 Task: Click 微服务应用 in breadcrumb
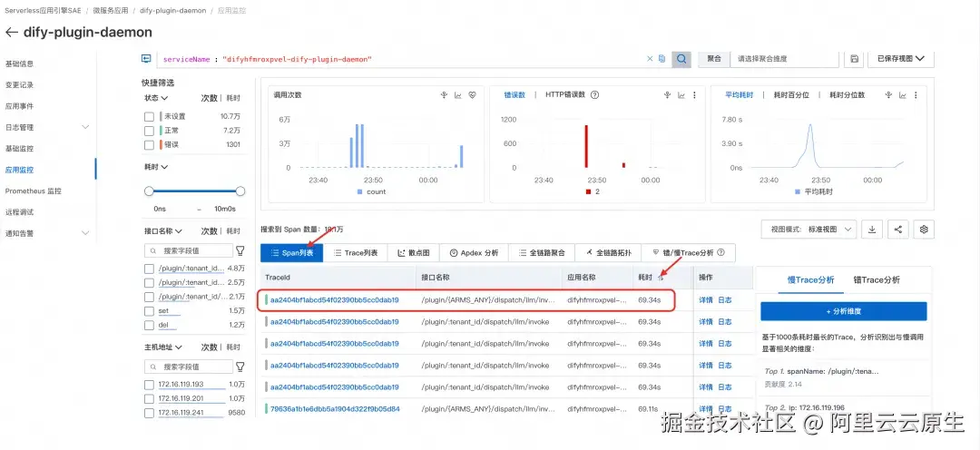pyautogui.click(x=110, y=11)
